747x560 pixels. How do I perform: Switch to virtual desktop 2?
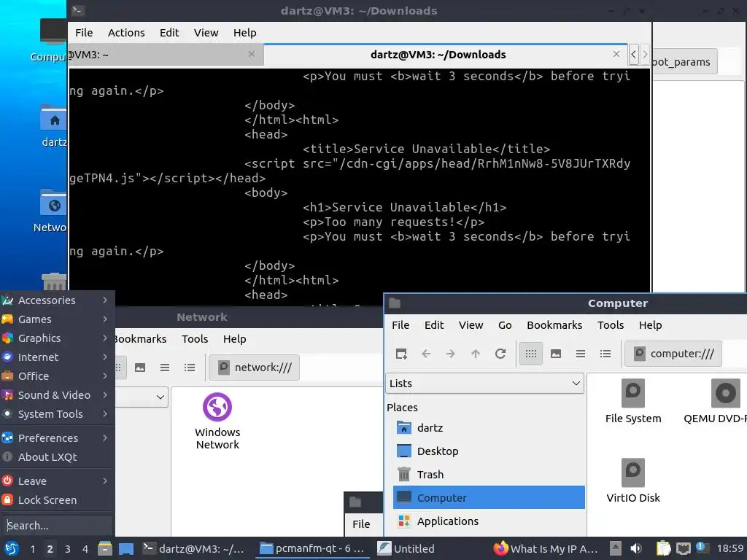pos(50,549)
